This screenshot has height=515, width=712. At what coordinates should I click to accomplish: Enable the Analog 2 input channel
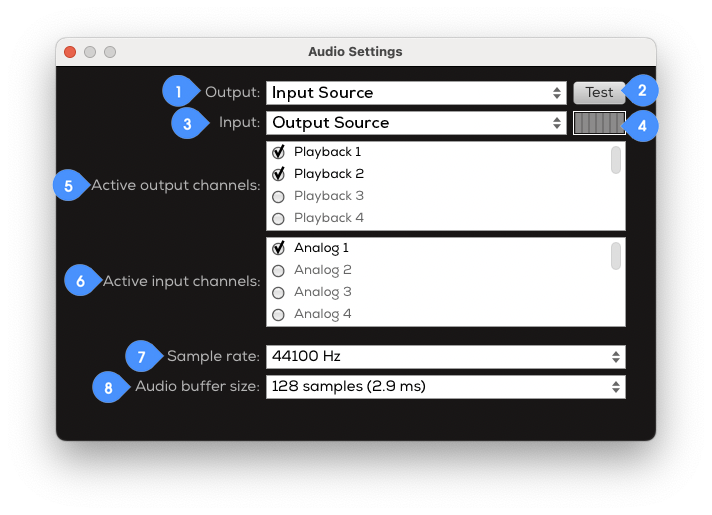click(279, 270)
